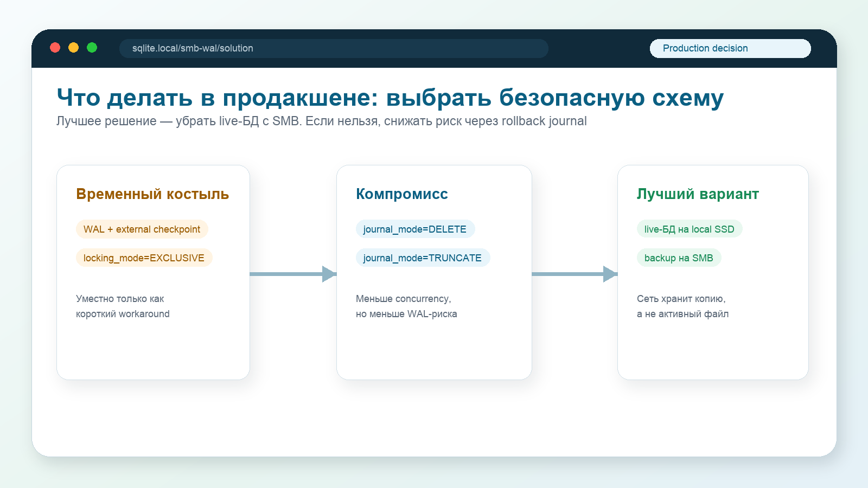This screenshot has height=488, width=868.
Task: Click the green maximize window dot
Action: 92,48
